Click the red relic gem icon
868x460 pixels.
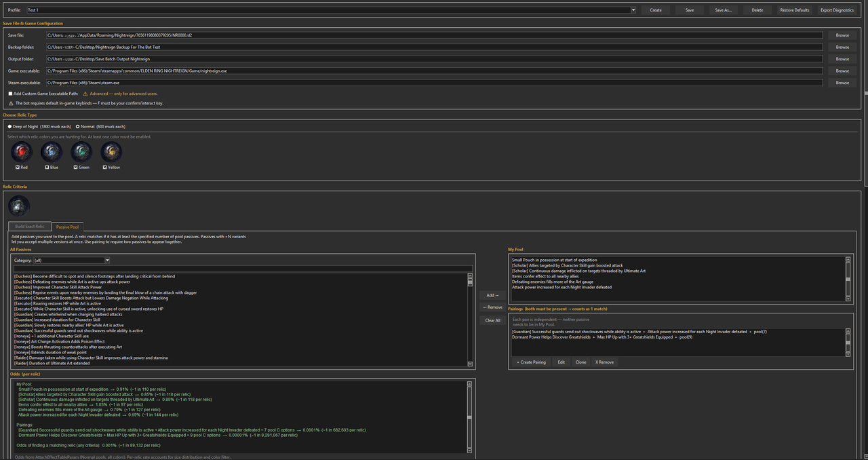(x=22, y=152)
